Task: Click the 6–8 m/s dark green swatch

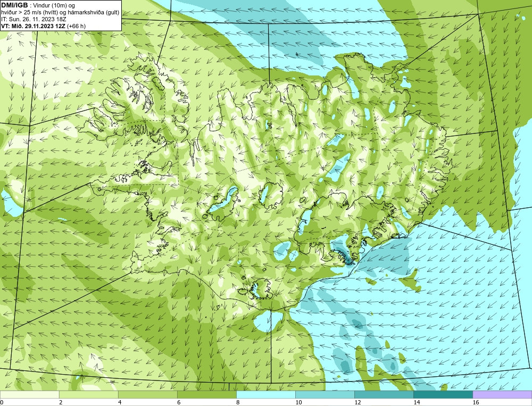Action: [x=206, y=394]
